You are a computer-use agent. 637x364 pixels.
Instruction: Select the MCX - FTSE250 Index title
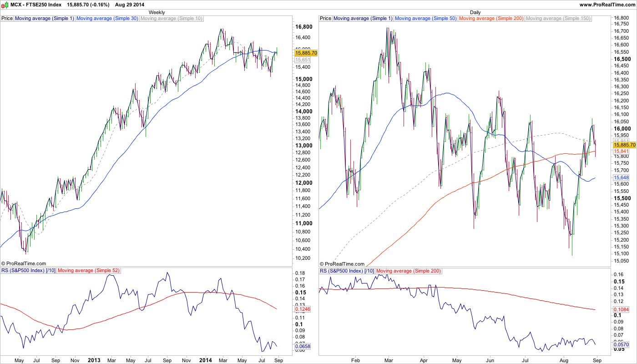(x=36, y=4)
